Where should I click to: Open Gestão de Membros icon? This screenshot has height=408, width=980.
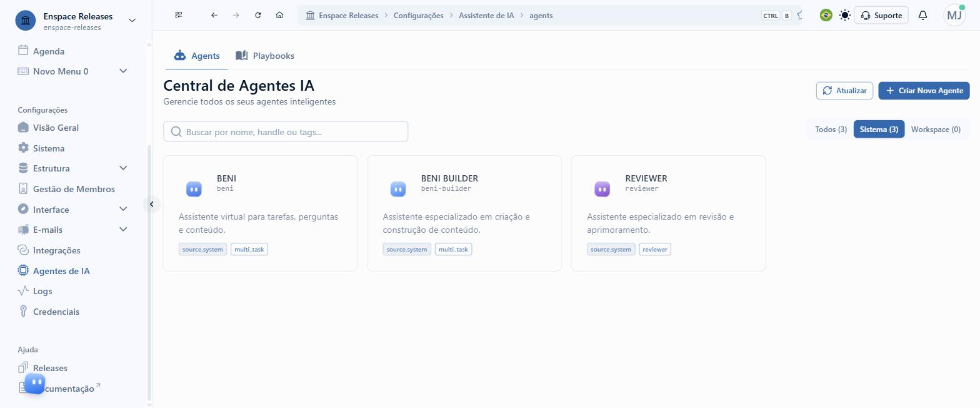[x=23, y=188]
